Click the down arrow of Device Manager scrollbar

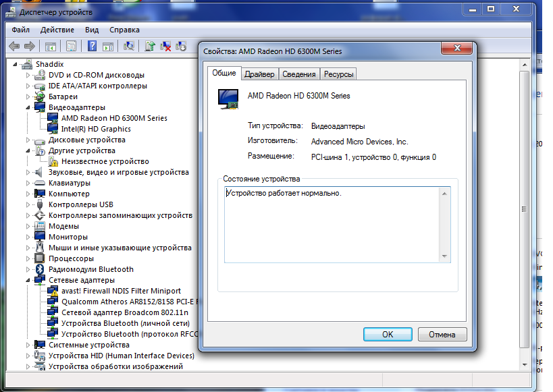pos(525,364)
